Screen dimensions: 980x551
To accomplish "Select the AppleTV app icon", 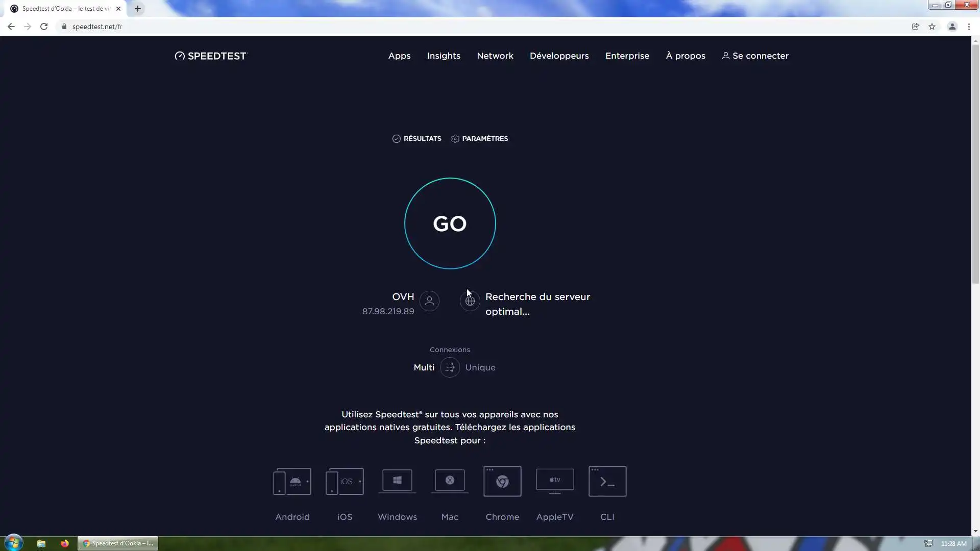I will pyautogui.click(x=555, y=481).
